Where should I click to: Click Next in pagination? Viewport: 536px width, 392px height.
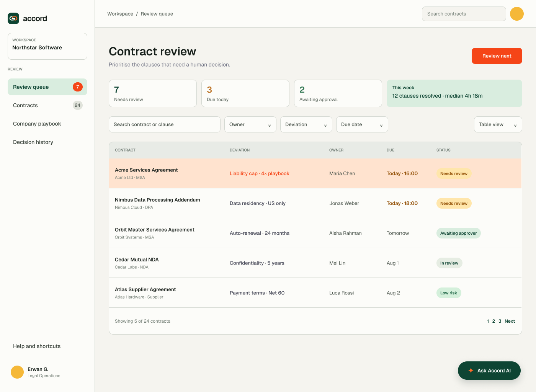pos(510,321)
